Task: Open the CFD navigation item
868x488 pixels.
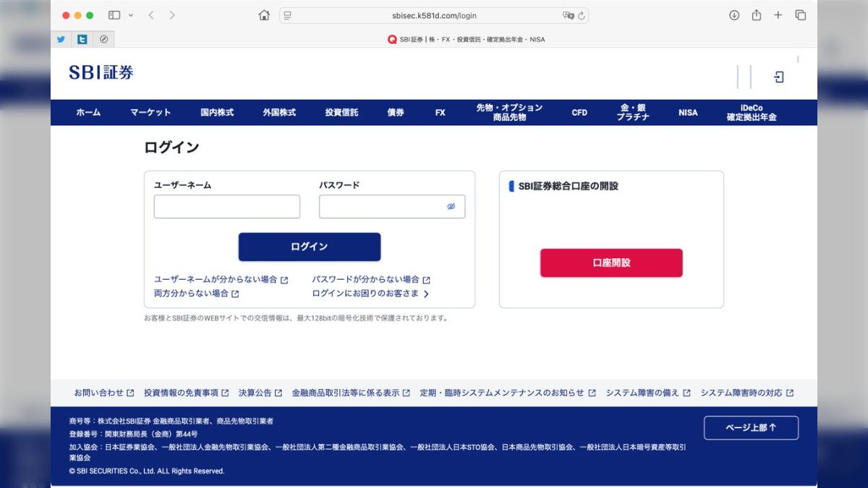Action: 579,113
